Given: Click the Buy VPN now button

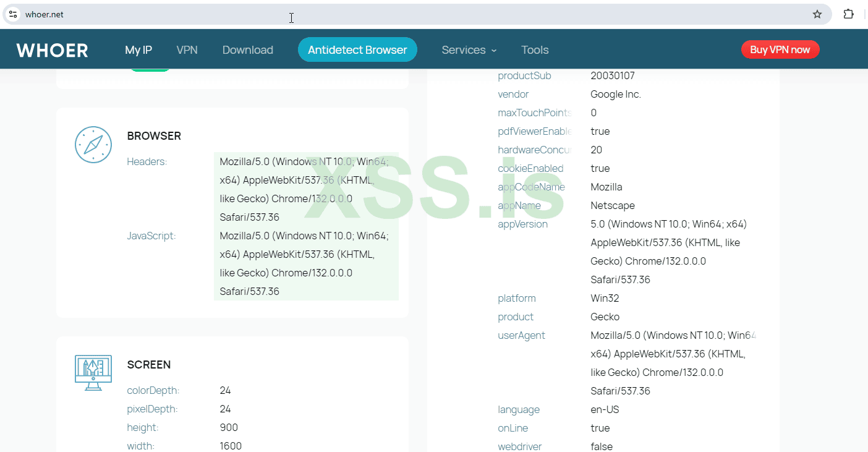Looking at the screenshot, I should pos(780,49).
